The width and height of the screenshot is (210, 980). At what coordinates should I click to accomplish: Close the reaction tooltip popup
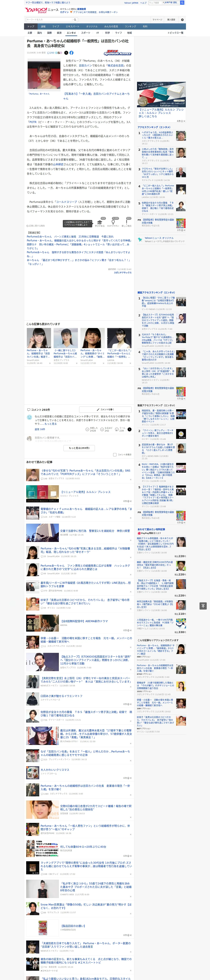point(91,222)
